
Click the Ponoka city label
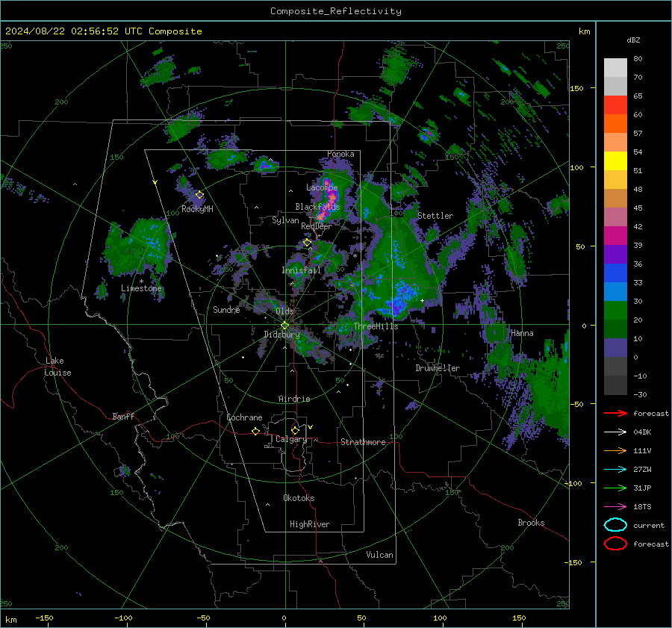(x=340, y=154)
